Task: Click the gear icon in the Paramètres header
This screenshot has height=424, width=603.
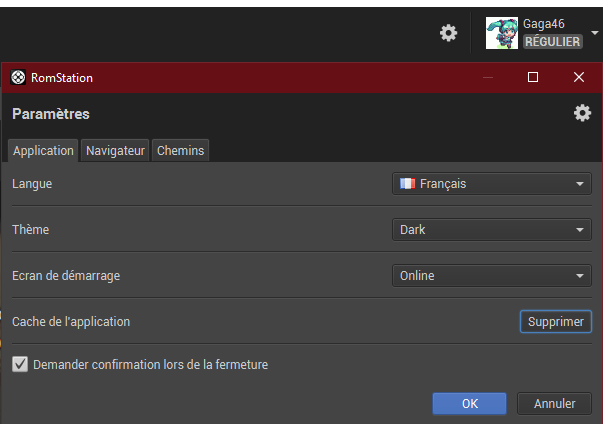Action: pos(582,113)
